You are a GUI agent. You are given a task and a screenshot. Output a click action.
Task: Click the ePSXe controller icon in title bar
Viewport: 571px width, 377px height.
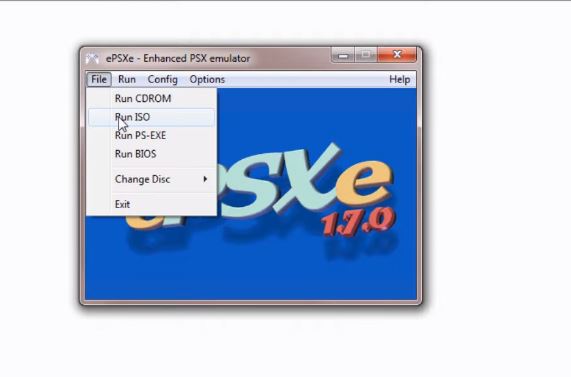pos(92,59)
